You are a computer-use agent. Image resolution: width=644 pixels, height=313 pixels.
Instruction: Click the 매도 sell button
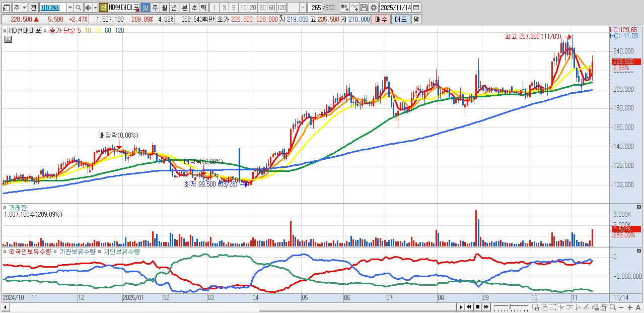pyautogui.click(x=401, y=19)
